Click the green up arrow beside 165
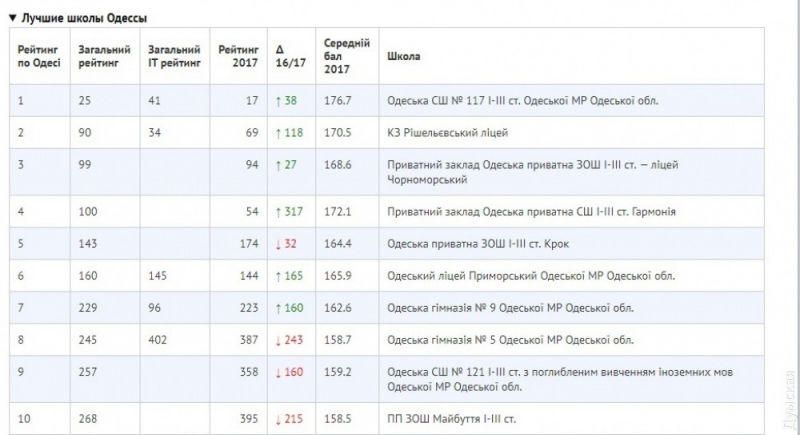The width and height of the screenshot is (800, 435). [x=278, y=276]
